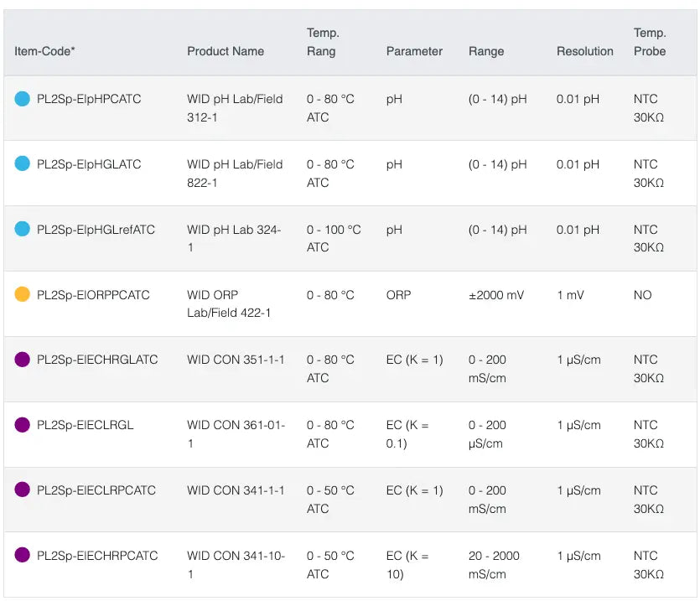Open item code PL2Sp-ElpHPCATC
Viewport: 700px width, 601px height.
[89, 99]
